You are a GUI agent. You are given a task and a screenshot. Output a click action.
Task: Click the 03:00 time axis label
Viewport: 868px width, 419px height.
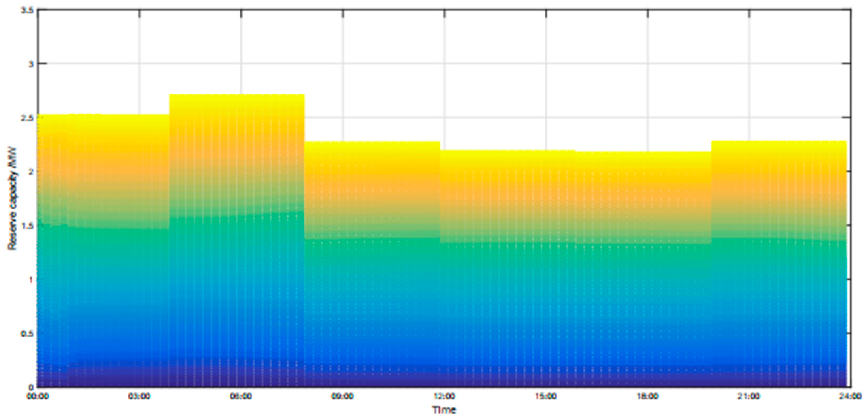pyautogui.click(x=139, y=397)
